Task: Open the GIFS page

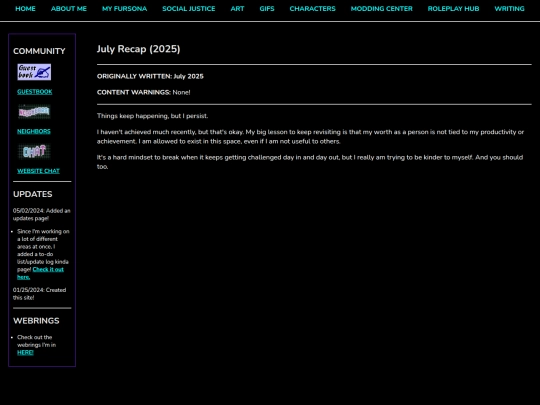Action: click(x=267, y=9)
